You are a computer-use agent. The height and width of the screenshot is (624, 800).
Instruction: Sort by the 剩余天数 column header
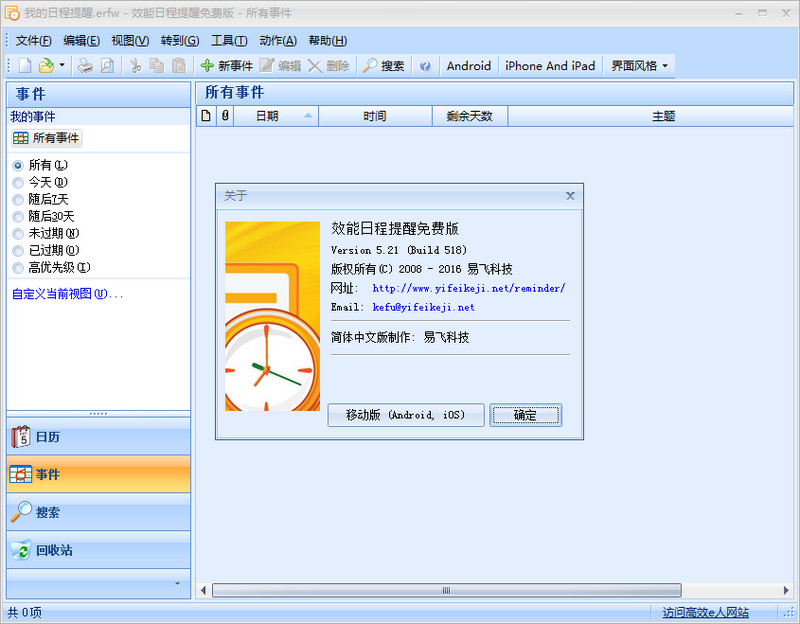point(469,116)
